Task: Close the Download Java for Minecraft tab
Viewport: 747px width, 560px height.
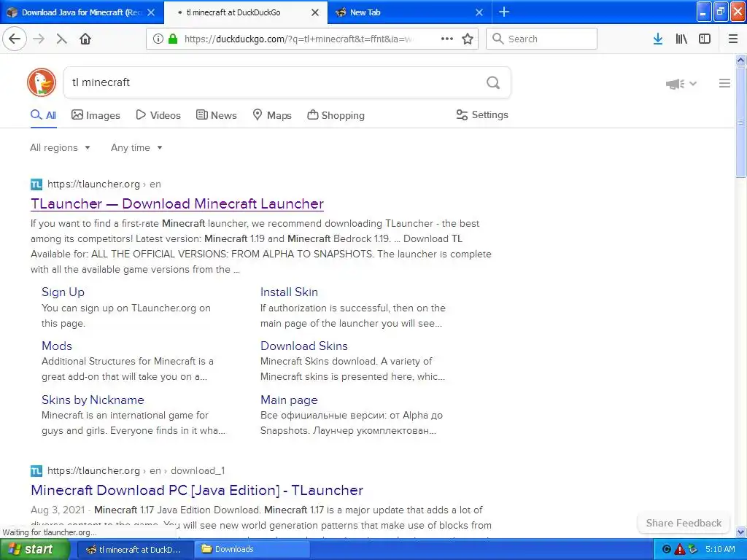Action: tap(151, 12)
